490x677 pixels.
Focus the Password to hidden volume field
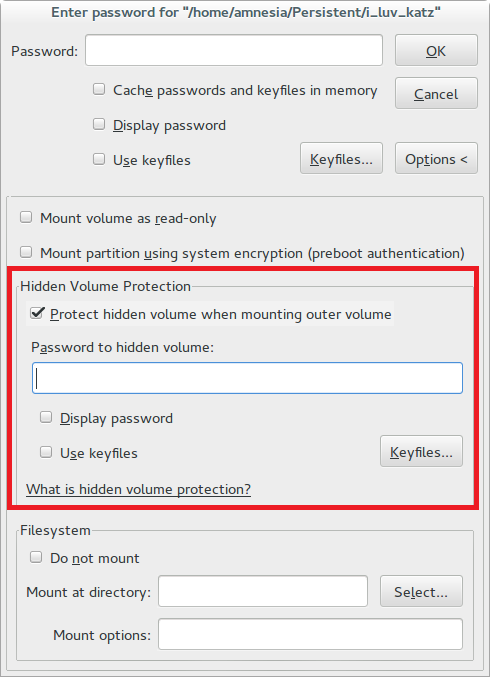(247, 378)
